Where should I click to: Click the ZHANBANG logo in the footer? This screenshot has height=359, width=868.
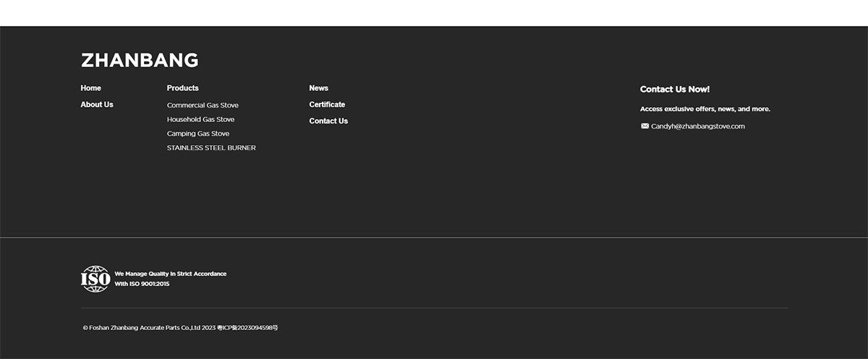(140, 61)
